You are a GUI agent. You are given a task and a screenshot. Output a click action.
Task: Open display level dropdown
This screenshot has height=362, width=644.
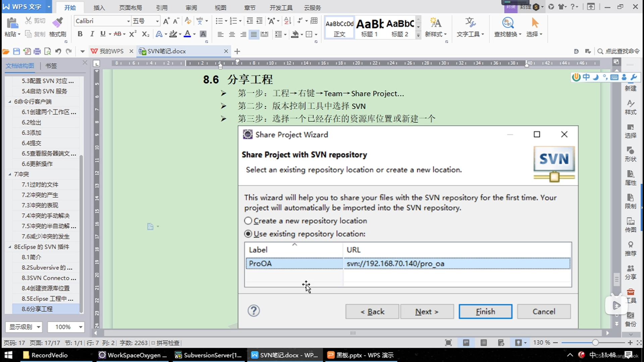(x=24, y=327)
